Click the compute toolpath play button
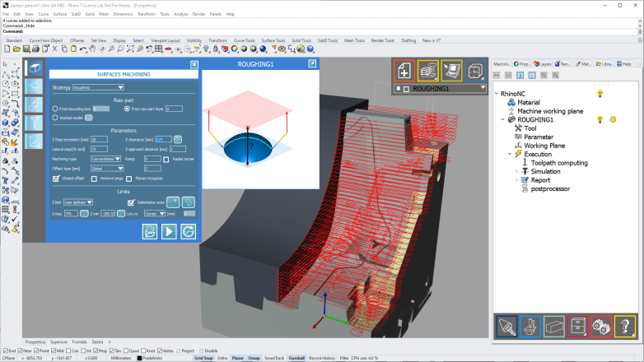Viewport: 644px width, 362px height. [x=169, y=232]
